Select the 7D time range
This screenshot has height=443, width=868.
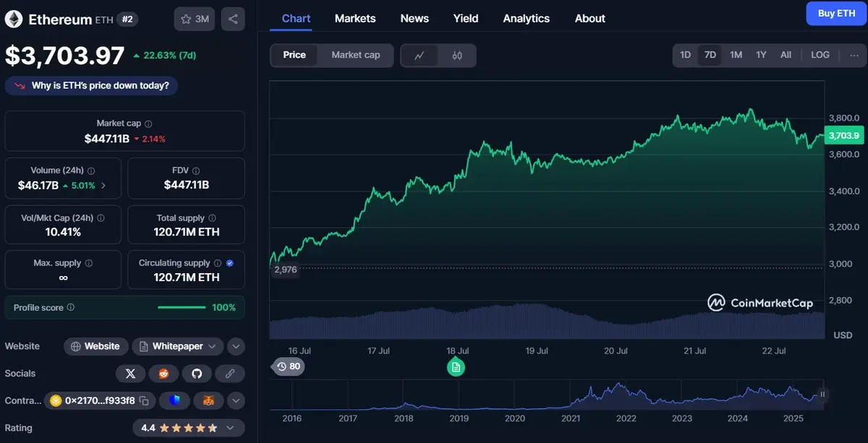tap(710, 55)
